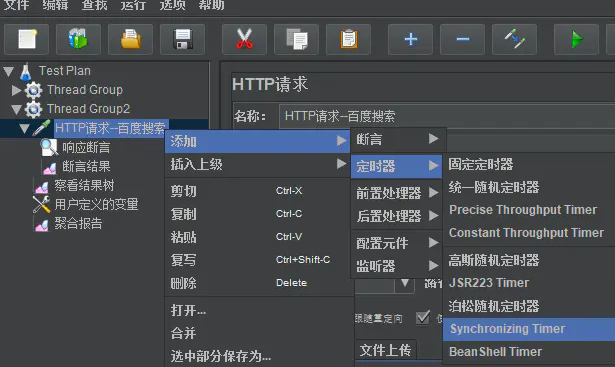Collapse the Thread Group2 node

point(16,109)
